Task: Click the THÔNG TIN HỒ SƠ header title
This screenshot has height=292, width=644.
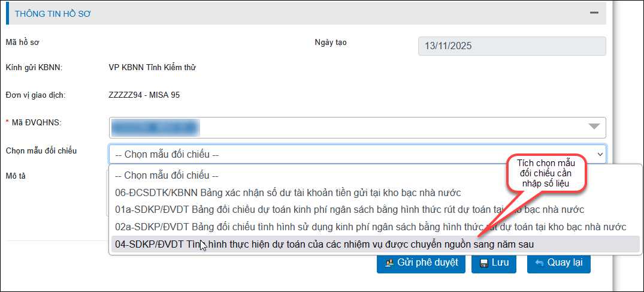Action: [x=53, y=13]
